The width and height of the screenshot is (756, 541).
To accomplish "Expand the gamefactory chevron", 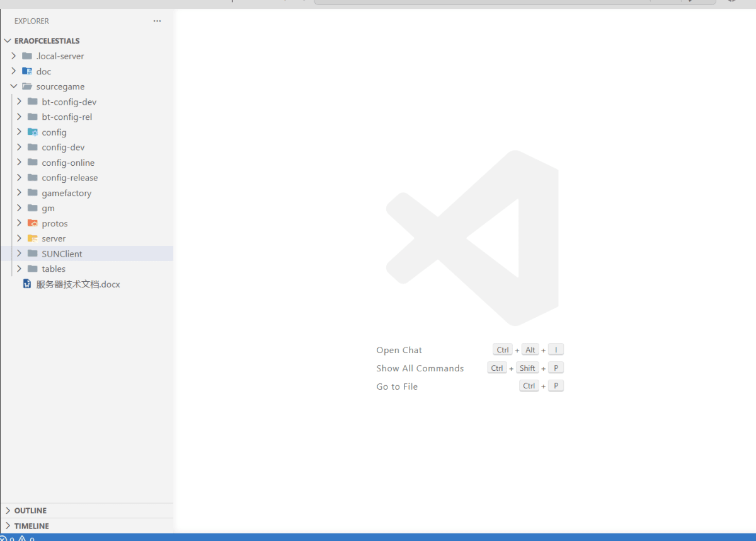I will [19, 193].
